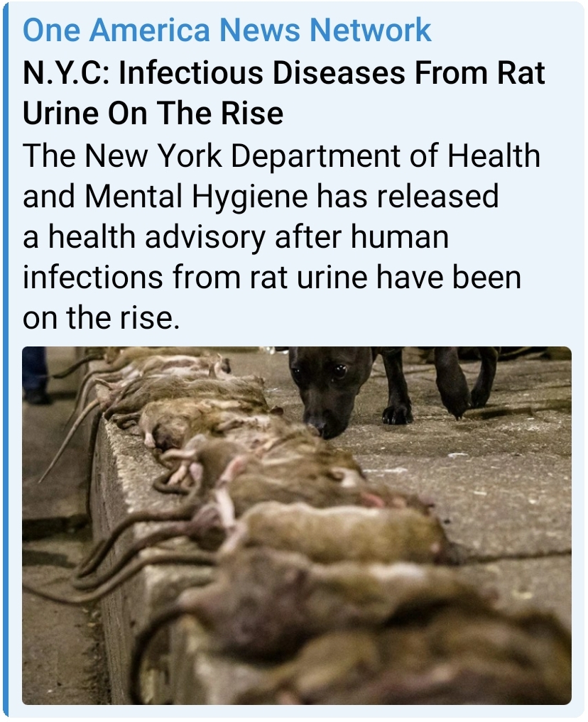Click the word 'America' in the source title

tap(150, 31)
